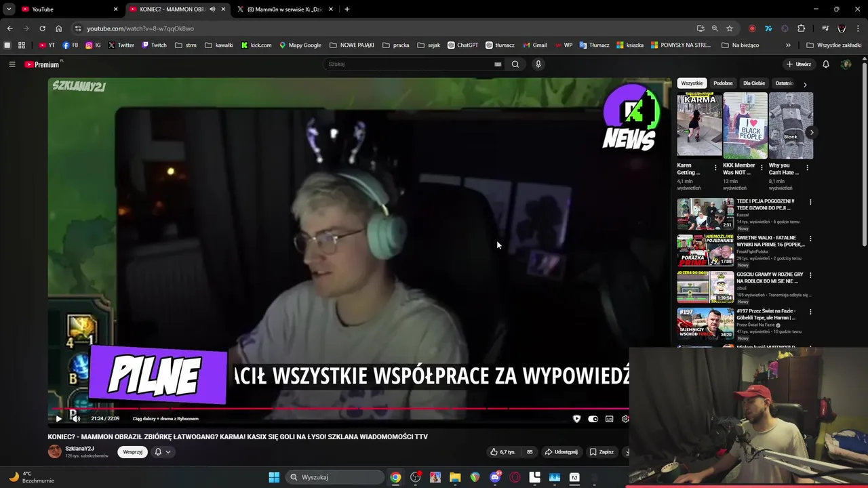The height and width of the screenshot is (488, 868).
Task: Open the SzklanaY2J channel avatar
Action: coord(54,451)
